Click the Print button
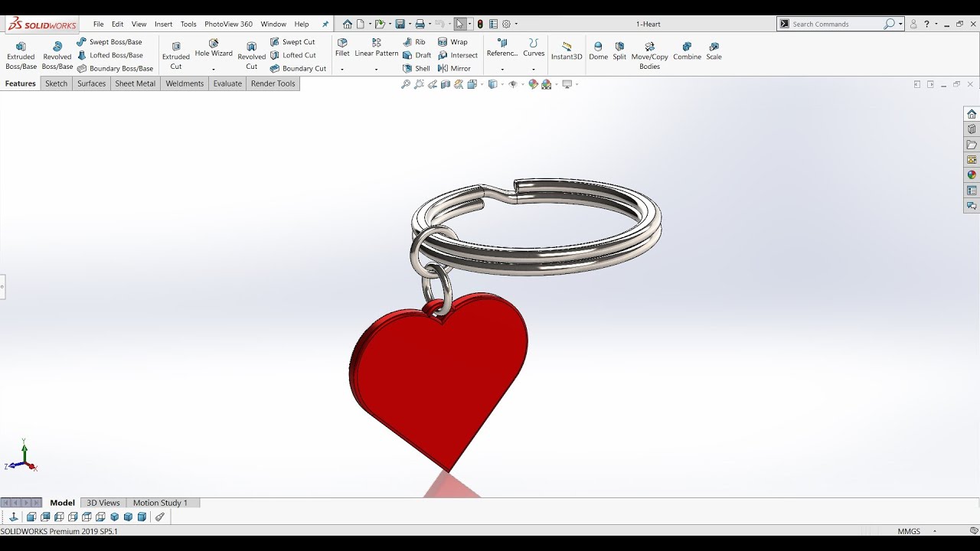Image resolution: width=980 pixels, height=551 pixels. click(x=420, y=24)
